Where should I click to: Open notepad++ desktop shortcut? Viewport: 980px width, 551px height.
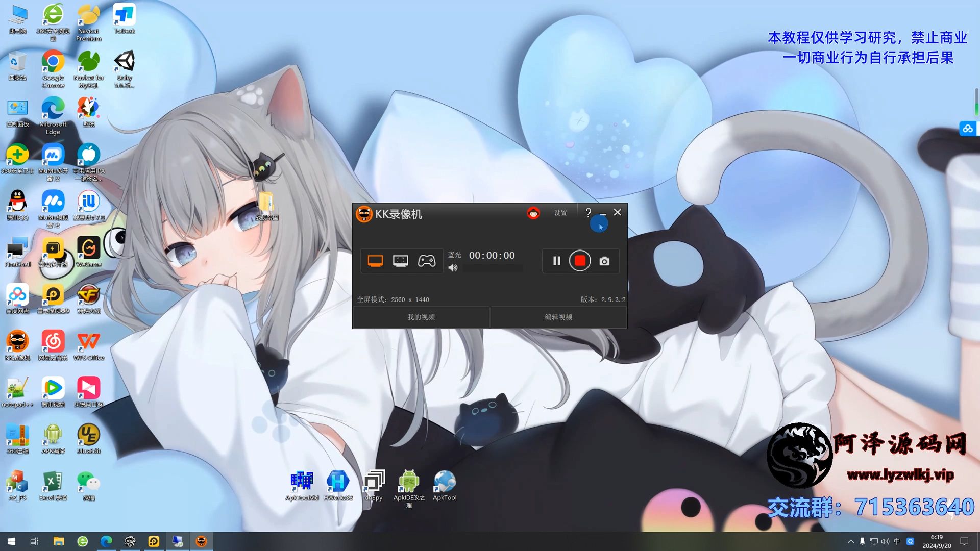[18, 393]
